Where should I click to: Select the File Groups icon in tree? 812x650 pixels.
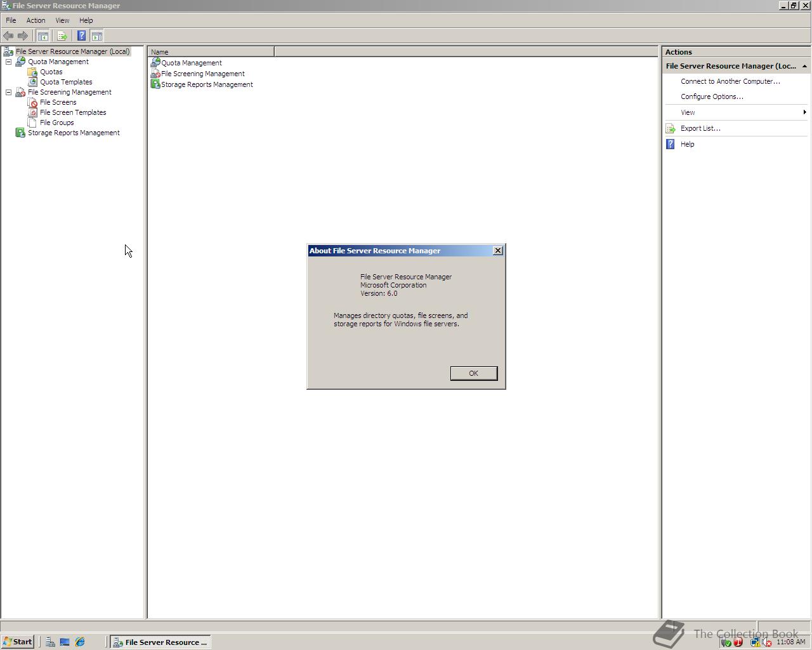[x=32, y=123]
